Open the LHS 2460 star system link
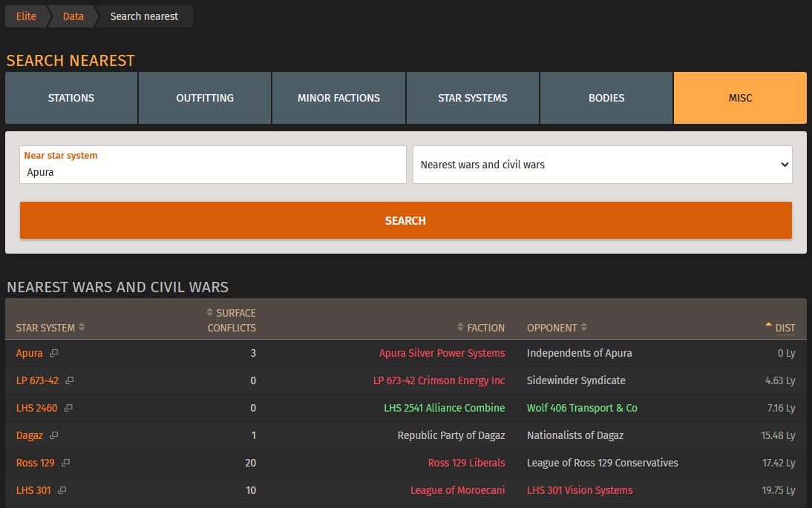 click(x=37, y=408)
